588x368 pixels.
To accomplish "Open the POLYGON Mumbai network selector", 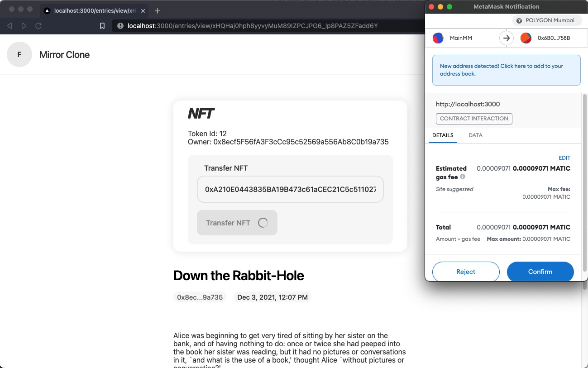I will click(547, 20).
